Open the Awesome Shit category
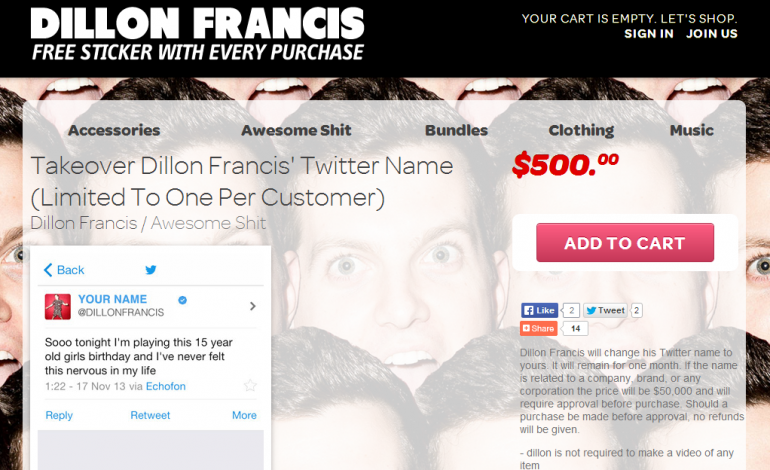The width and height of the screenshot is (770, 470). pos(296,130)
